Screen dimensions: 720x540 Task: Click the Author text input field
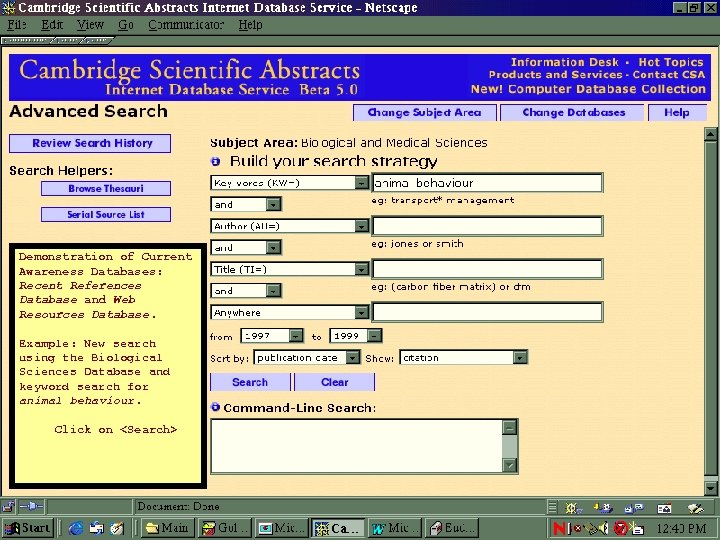coord(487,226)
